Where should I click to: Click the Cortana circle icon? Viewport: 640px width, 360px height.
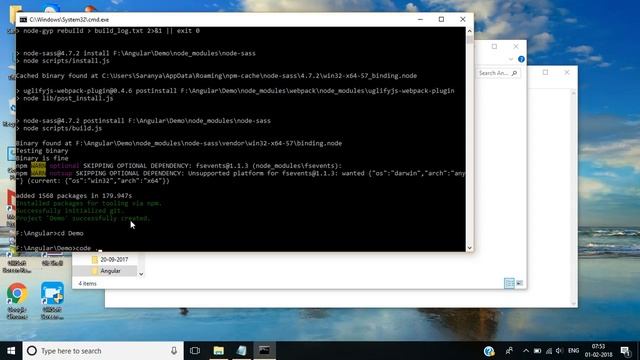click(x=31, y=351)
